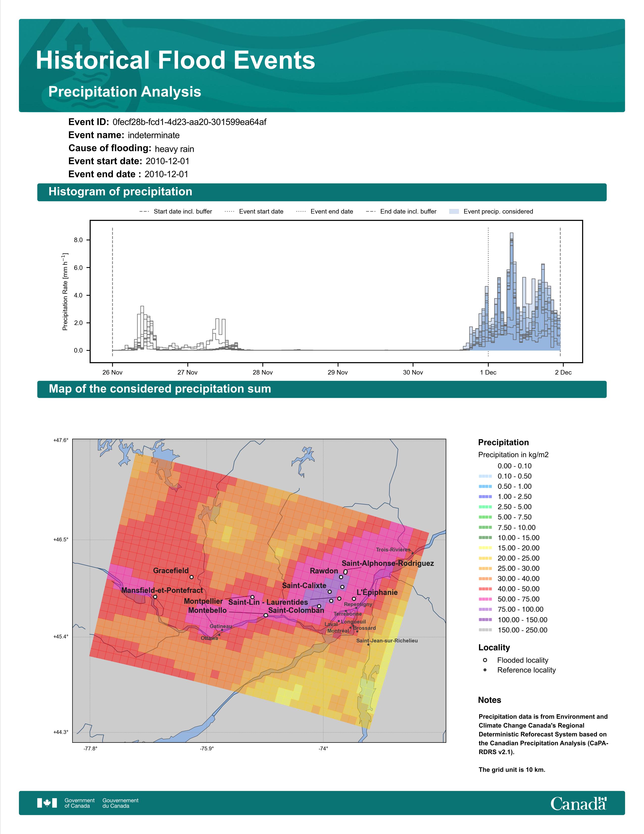Image resolution: width=644 pixels, height=834 pixels.
Task: Click the Mansfield-et-Pontefract locality marker
Action: pos(155,596)
